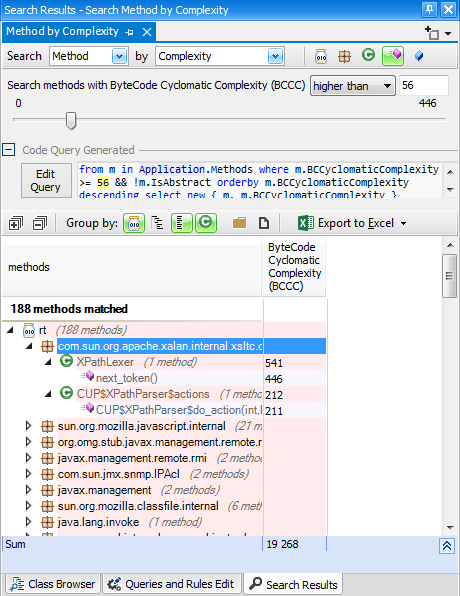Click the group by source file icon
The height and width of the screenshot is (596, 460).
(263, 223)
